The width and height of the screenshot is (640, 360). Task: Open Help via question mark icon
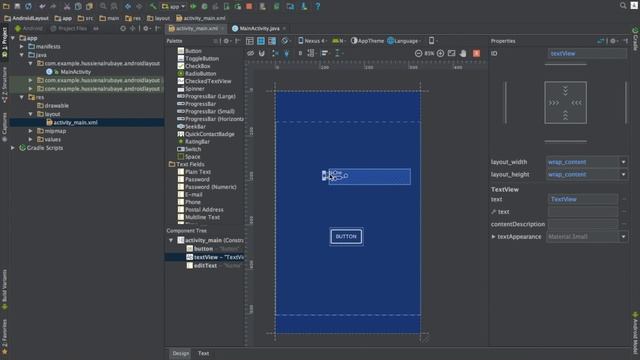coord(318,6)
